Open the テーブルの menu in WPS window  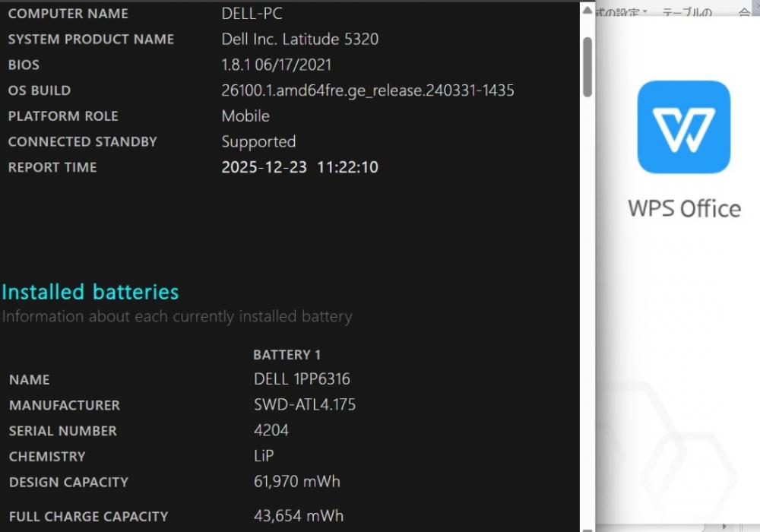tap(687, 11)
